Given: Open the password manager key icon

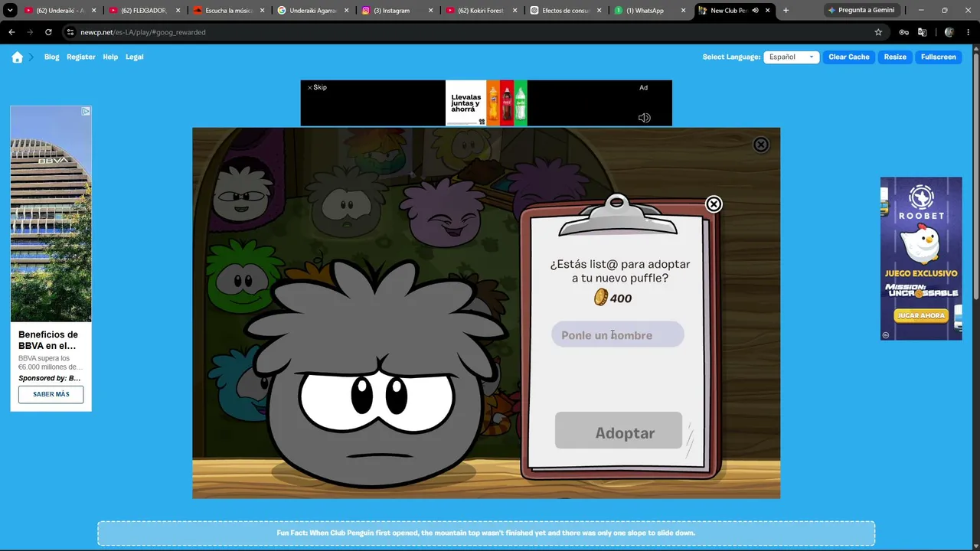Looking at the screenshot, I should click(x=903, y=32).
